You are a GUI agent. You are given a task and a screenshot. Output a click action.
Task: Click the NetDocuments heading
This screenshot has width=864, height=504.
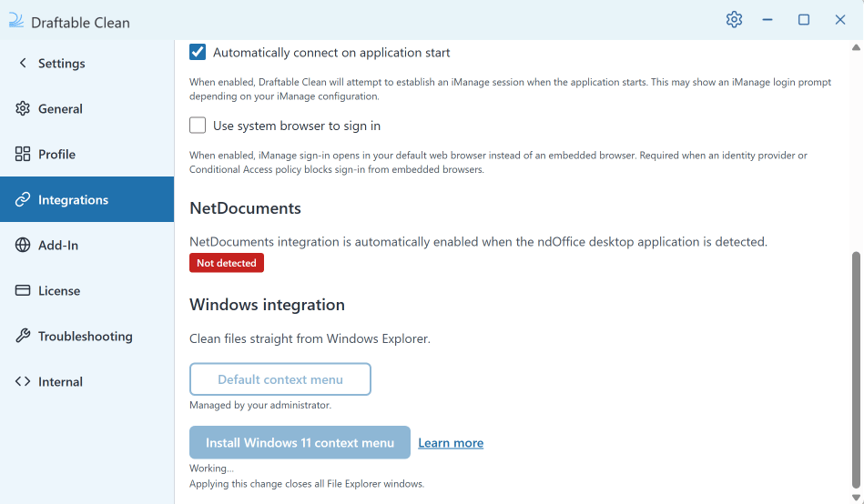[x=245, y=208]
